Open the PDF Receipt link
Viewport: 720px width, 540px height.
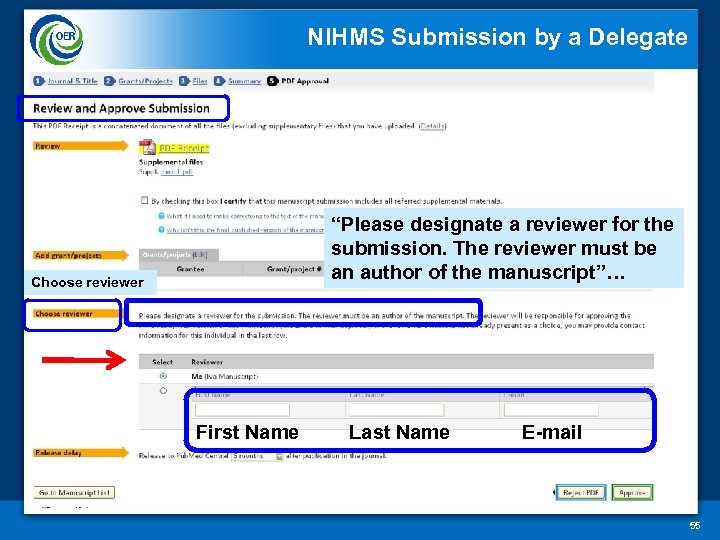pos(184,148)
